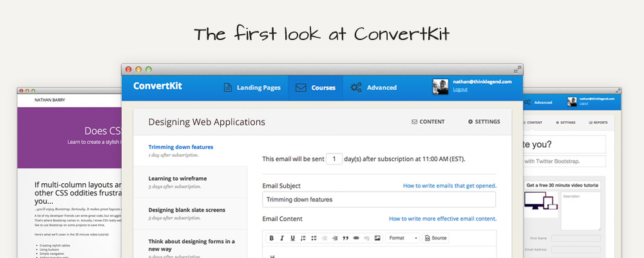Open the Landing Pages tab
The height and width of the screenshot is (258, 644).
point(252,88)
